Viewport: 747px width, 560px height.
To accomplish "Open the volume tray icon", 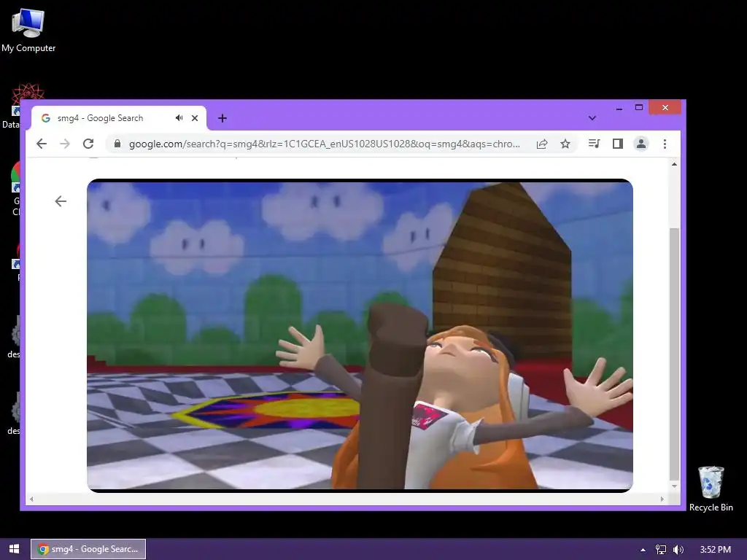I will tap(678, 550).
